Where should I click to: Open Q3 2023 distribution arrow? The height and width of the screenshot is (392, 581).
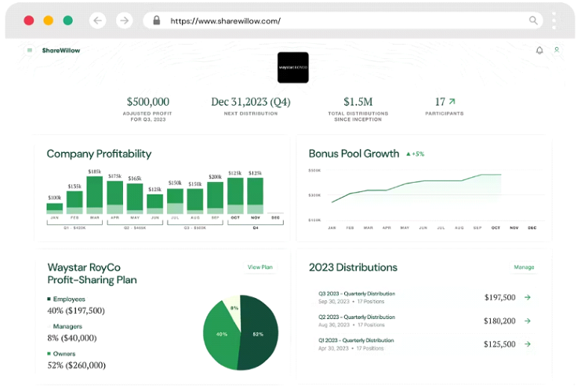[528, 297]
